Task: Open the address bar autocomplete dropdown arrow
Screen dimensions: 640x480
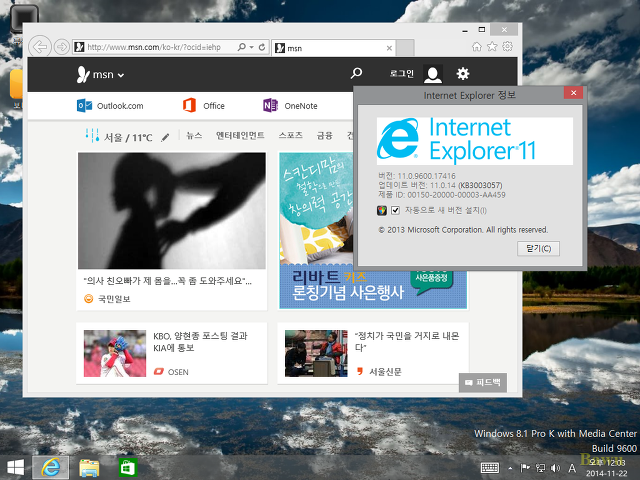Action: tap(251, 47)
